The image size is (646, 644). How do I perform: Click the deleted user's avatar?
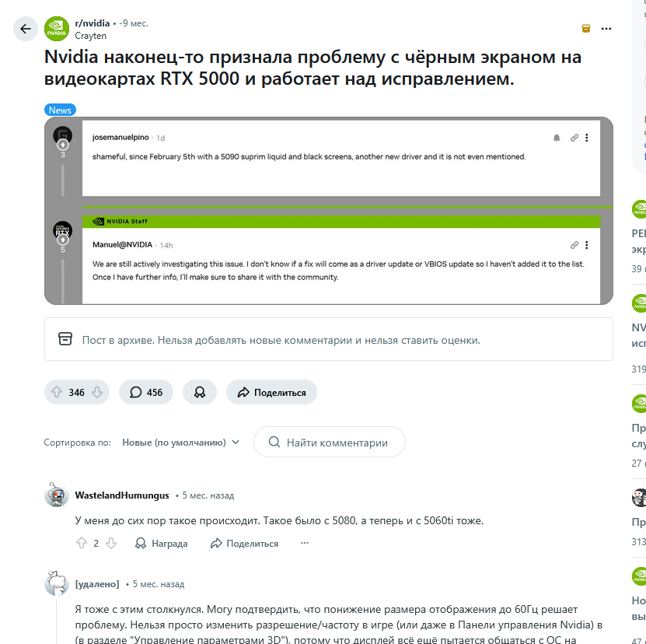pos(57,583)
